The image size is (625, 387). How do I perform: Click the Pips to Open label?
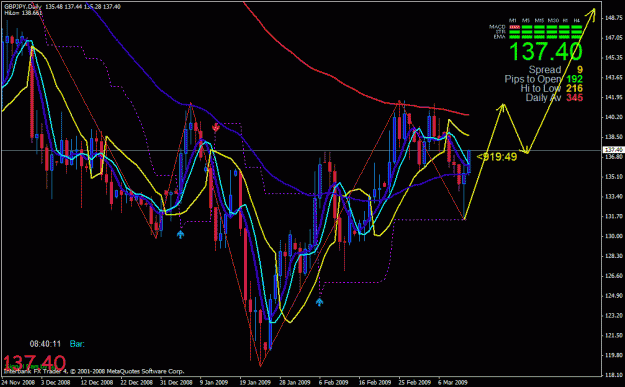(533, 79)
